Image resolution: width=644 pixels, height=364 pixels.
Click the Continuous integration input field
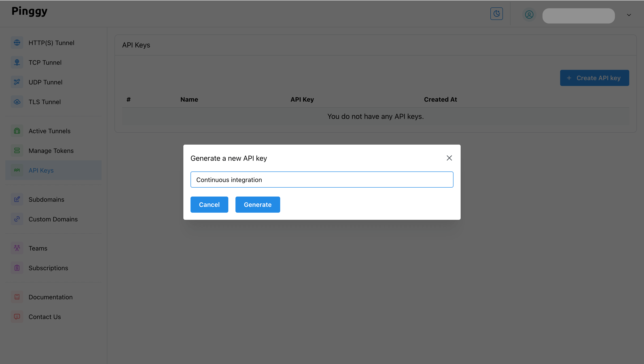(x=322, y=179)
